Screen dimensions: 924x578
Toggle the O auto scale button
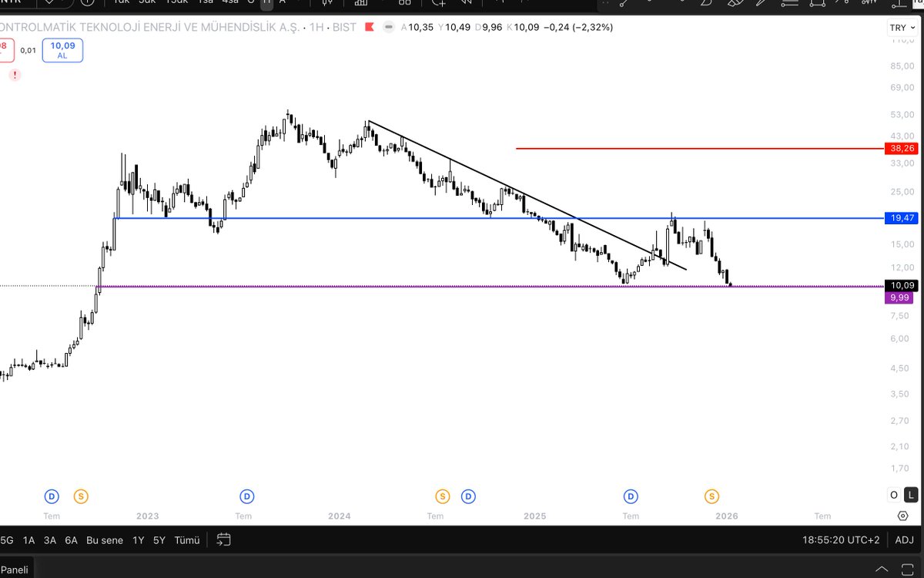point(894,495)
